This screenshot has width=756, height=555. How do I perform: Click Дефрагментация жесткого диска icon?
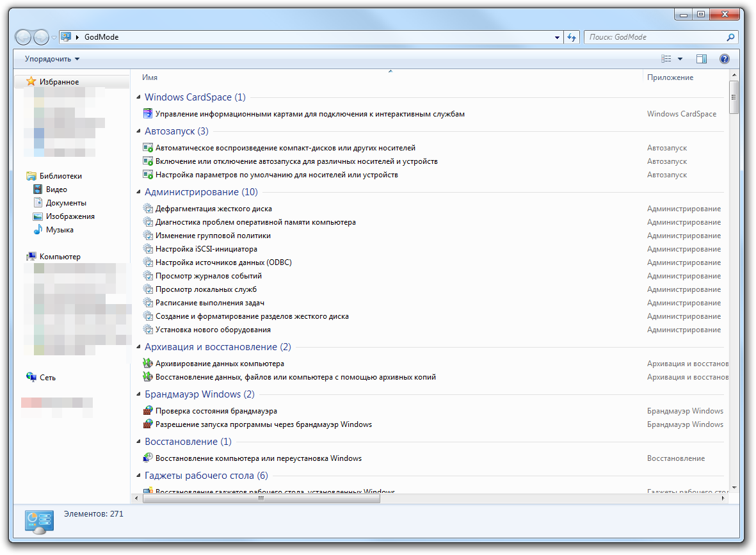pos(148,208)
